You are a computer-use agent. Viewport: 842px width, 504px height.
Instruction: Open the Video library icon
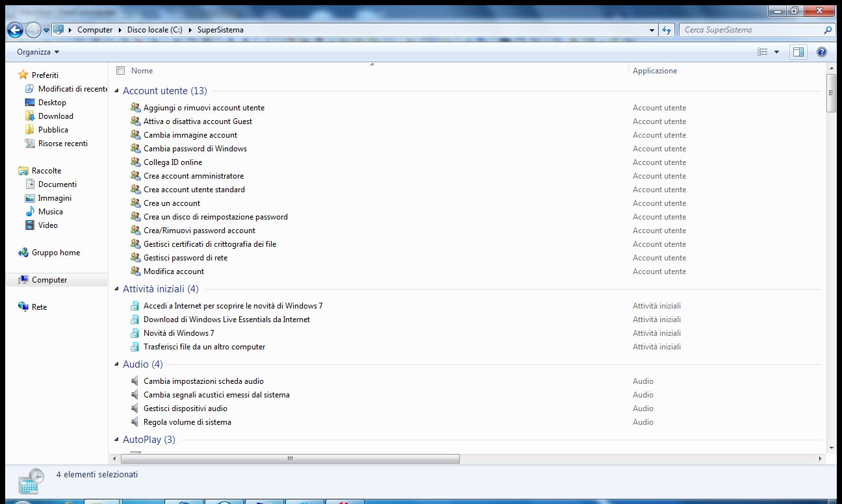click(x=29, y=225)
